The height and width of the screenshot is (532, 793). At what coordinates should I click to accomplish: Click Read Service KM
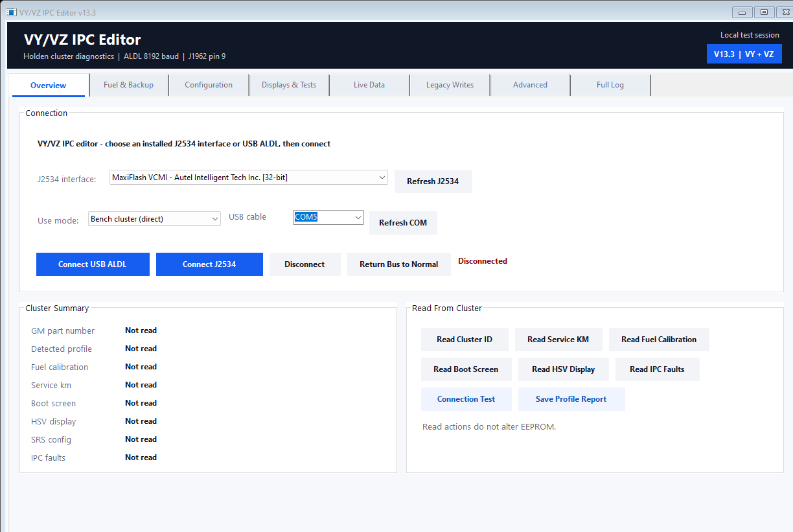point(558,340)
